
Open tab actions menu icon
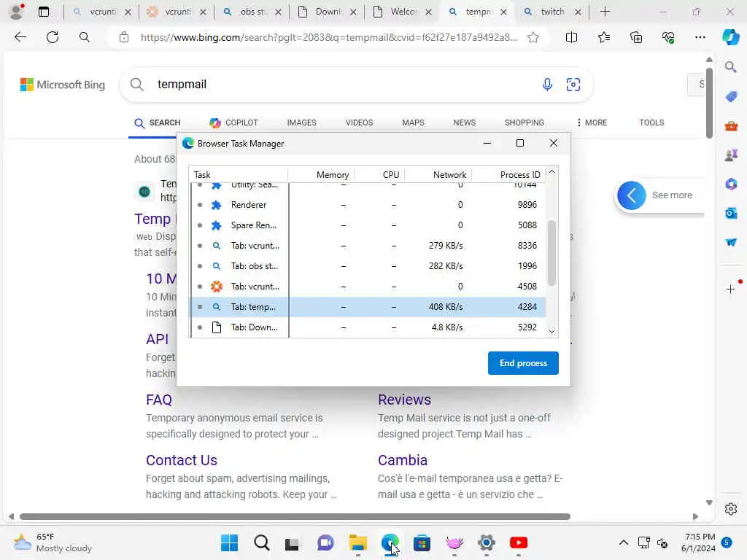44,12
